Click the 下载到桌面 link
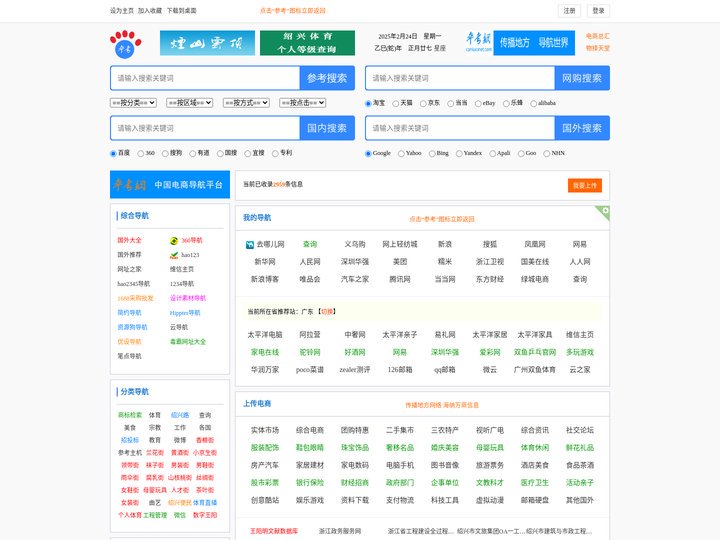 pos(181,11)
